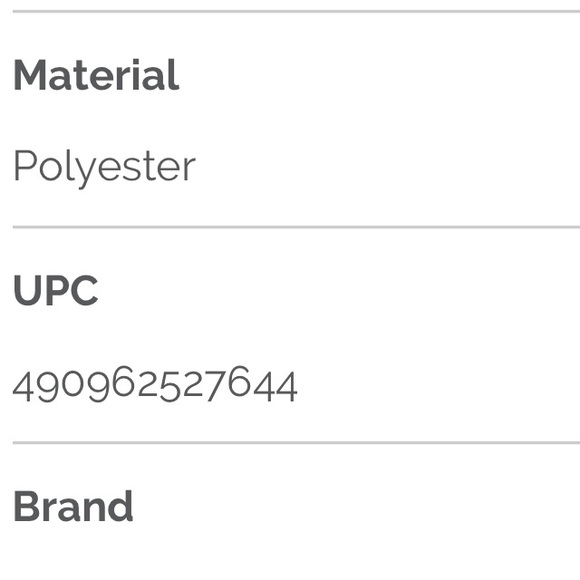Click the UPC heading label
580x580 pixels.
coord(55,290)
